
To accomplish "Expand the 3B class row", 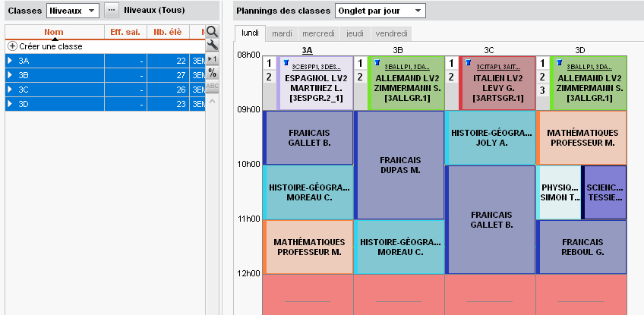I will (x=11, y=75).
